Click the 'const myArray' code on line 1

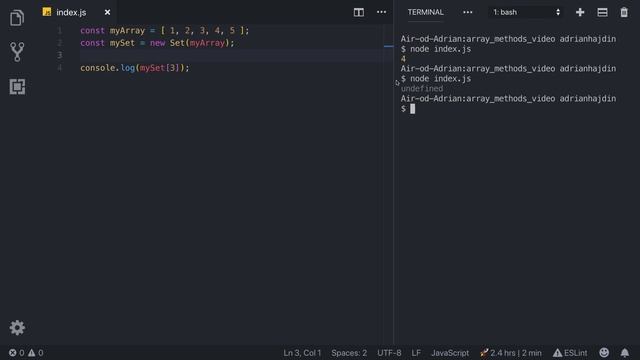tap(112, 31)
